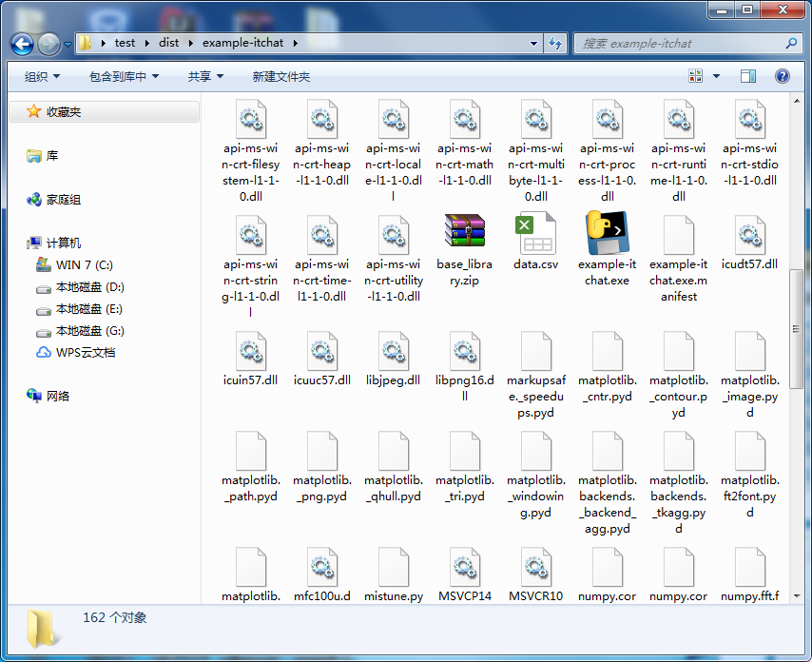
Task: Select the example-itchat.exe.manifest file icon
Action: [x=678, y=235]
